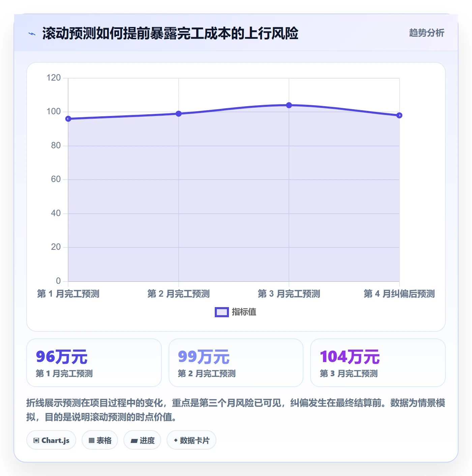The width and height of the screenshot is (472, 476).
Task: Click the square icon in the Chart.js chip
Action: pyautogui.click(x=36, y=441)
